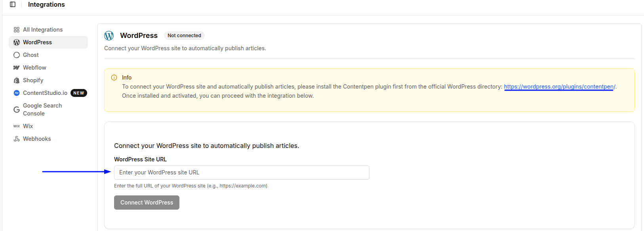644x231 pixels.
Task: Click the All Integrations grid icon
Action: click(x=17, y=30)
